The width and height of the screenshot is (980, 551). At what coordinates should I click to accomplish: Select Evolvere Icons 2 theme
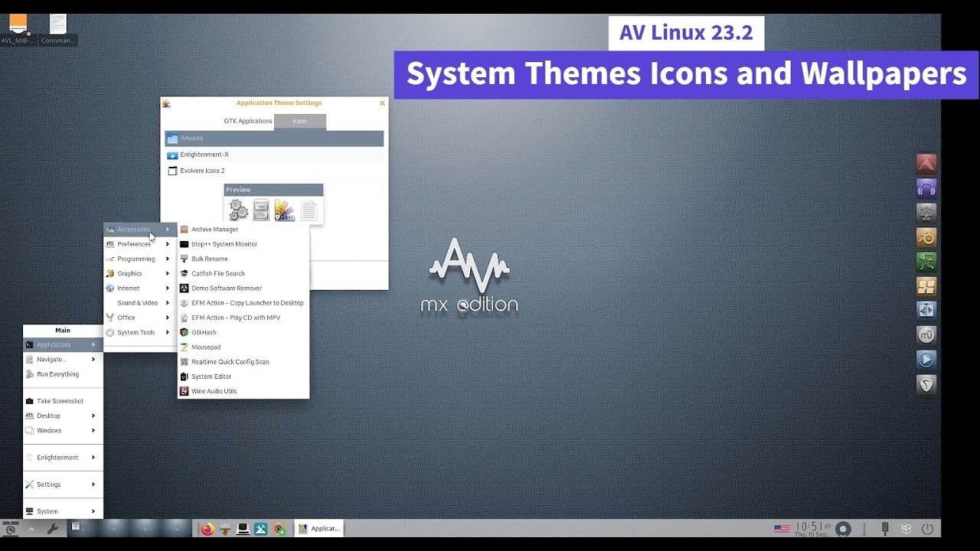point(274,171)
